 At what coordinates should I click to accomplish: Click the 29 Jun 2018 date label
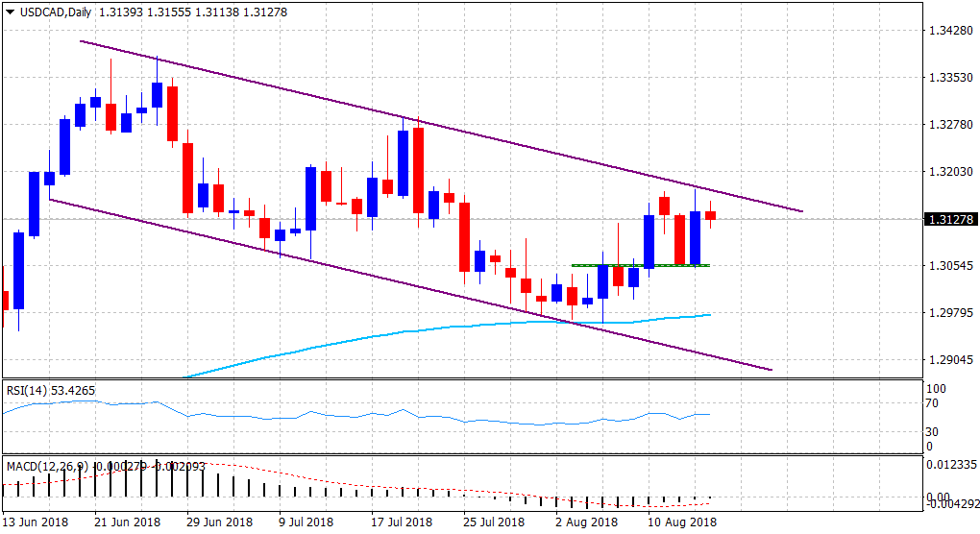click(218, 522)
